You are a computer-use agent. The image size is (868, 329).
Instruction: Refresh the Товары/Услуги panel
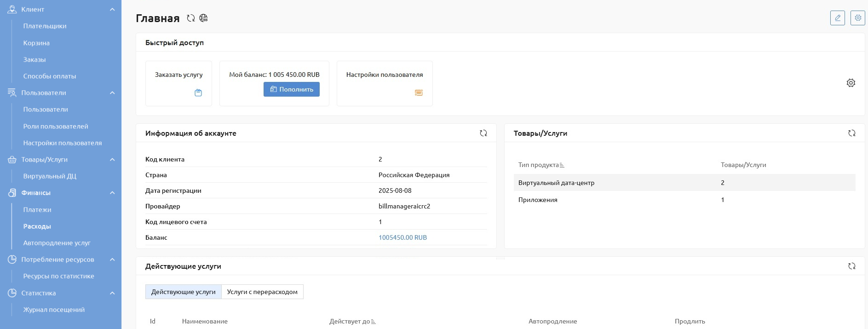[852, 133]
